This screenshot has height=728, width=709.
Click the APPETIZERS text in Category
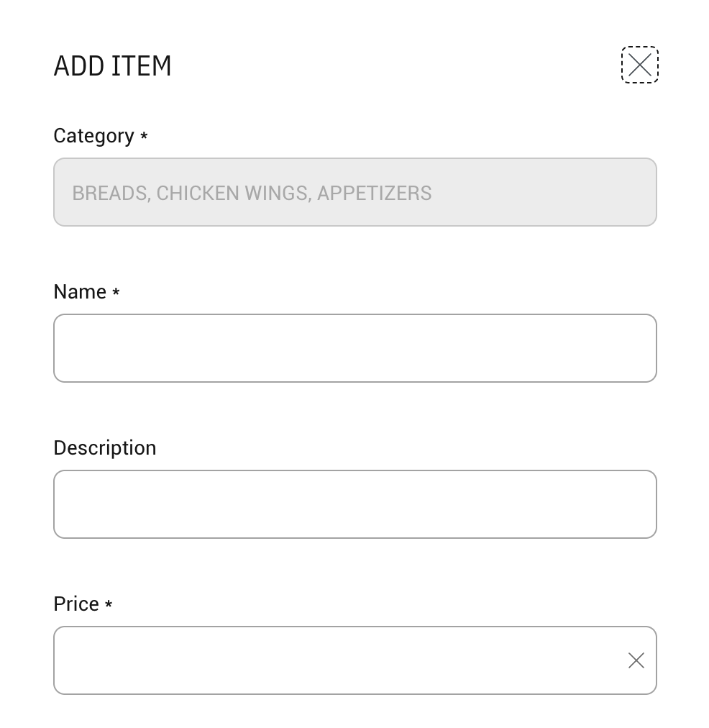(x=374, y=193)
